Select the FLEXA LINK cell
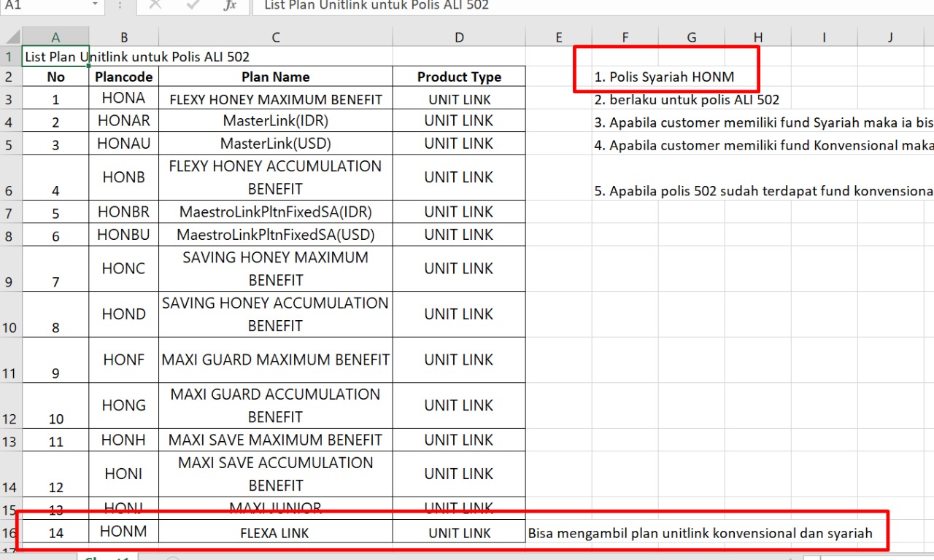 275,533
